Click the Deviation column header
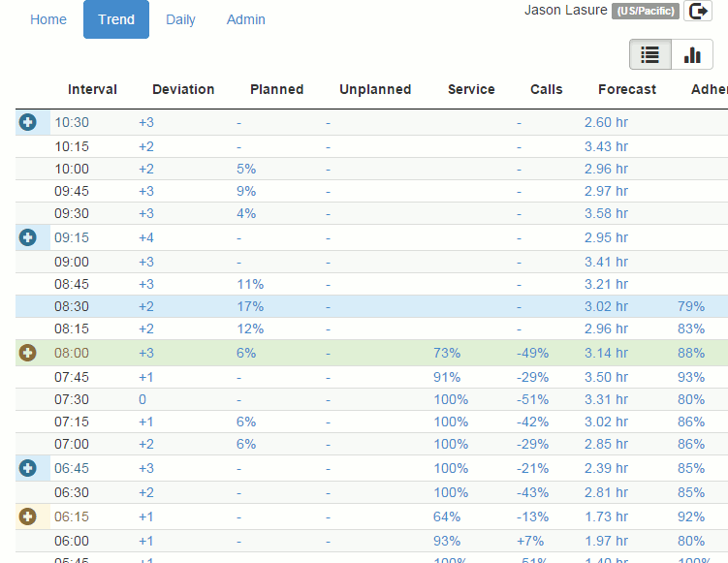 183,89
